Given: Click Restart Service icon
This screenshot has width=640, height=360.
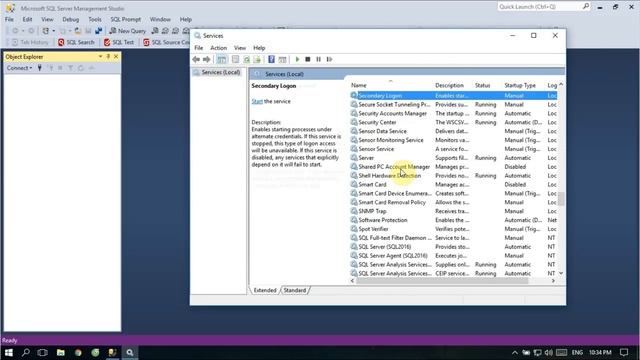Looking at the screenshot, I should [329, 60].
